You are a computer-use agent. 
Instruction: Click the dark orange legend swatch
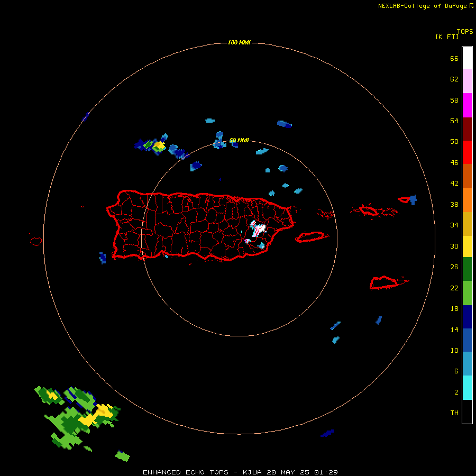pos(467,176)
